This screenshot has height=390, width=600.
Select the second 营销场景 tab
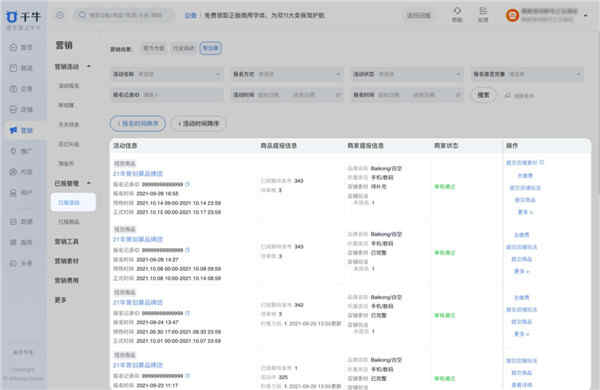point(184,48)
